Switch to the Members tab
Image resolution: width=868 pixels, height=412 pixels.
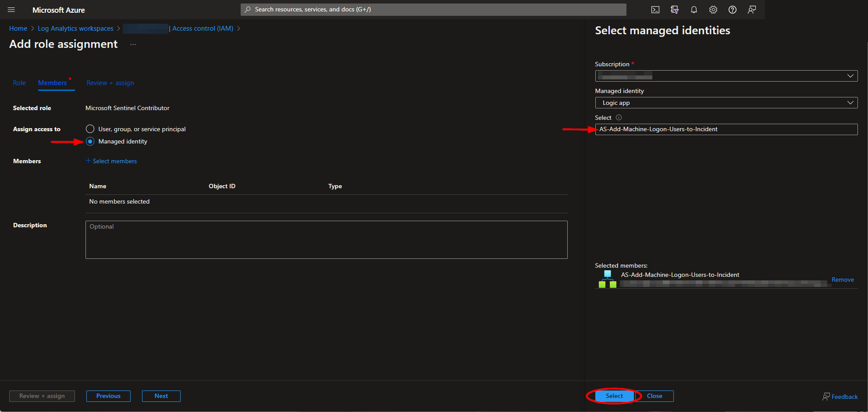(x=53, y=83)
